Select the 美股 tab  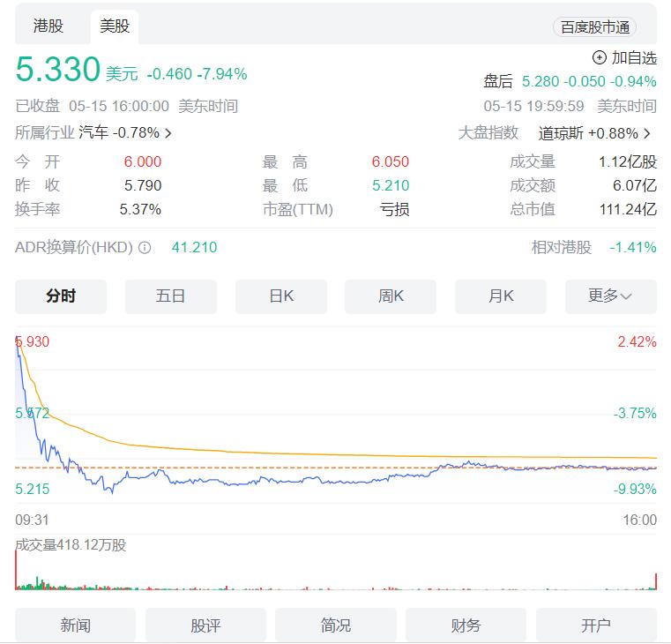point(115,26)
